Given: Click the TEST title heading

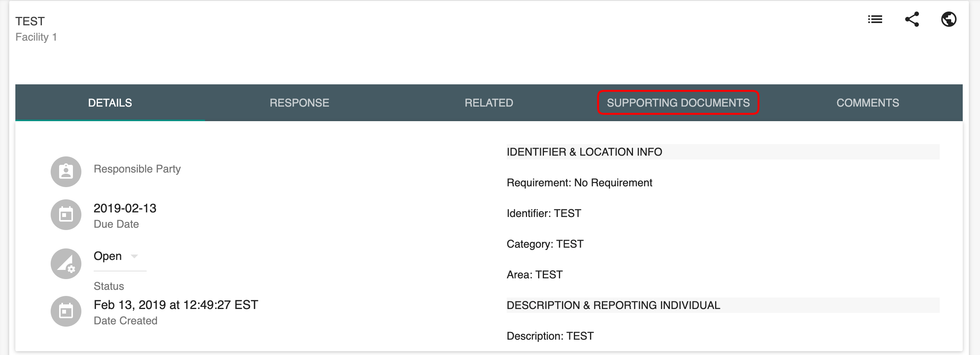Looking at the screenshot, I should 30,21.
